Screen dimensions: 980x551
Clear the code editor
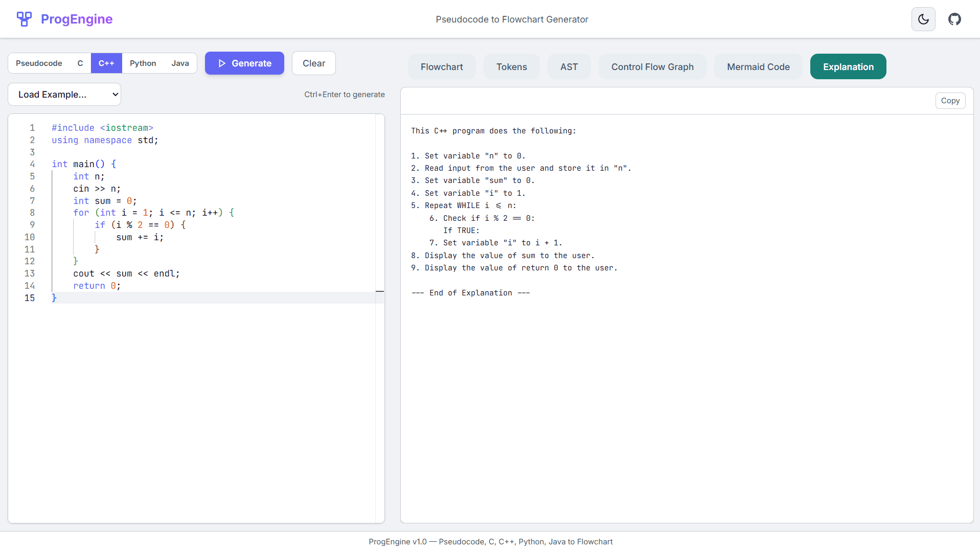[314, 63]
